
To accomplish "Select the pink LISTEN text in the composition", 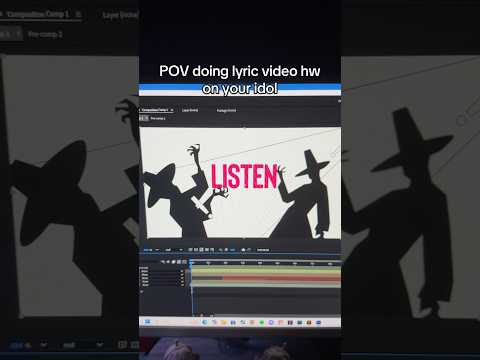I will click(x=244, y=176).
